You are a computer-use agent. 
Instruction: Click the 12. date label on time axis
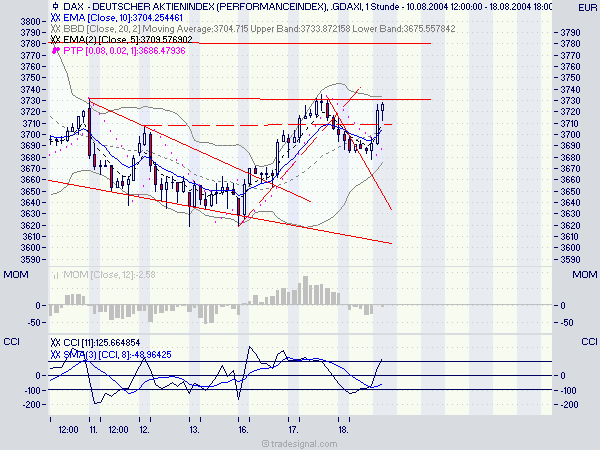(144, 430)
